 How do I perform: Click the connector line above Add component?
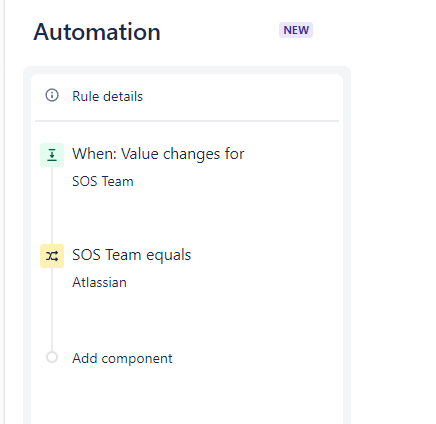[x=52, y=309]
